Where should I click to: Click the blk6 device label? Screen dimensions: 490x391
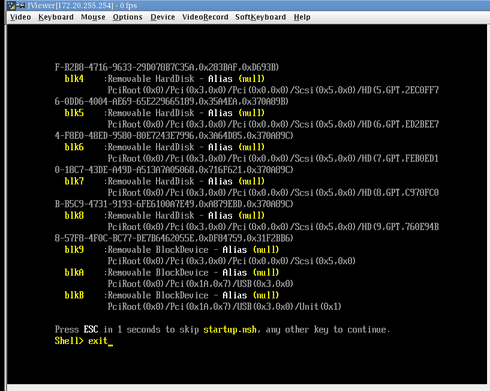74,147
